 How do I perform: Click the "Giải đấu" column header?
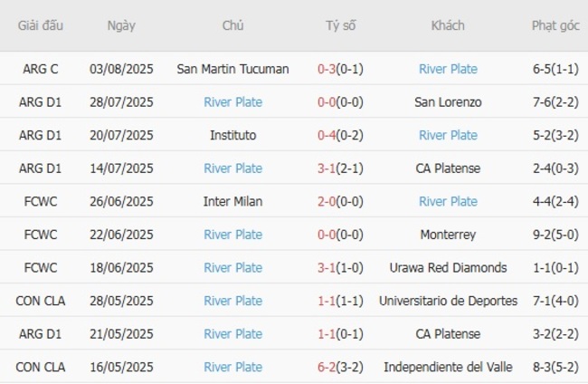[41, 25]
